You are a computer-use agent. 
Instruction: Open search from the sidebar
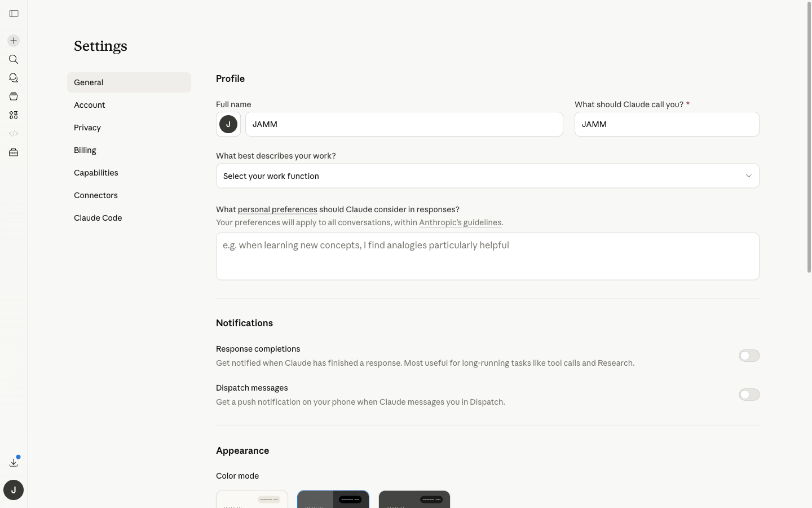click(x=14, y=59)
